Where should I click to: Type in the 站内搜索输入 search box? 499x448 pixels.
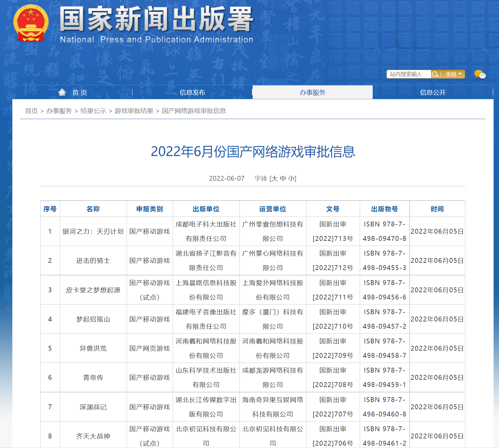[408, 74]
